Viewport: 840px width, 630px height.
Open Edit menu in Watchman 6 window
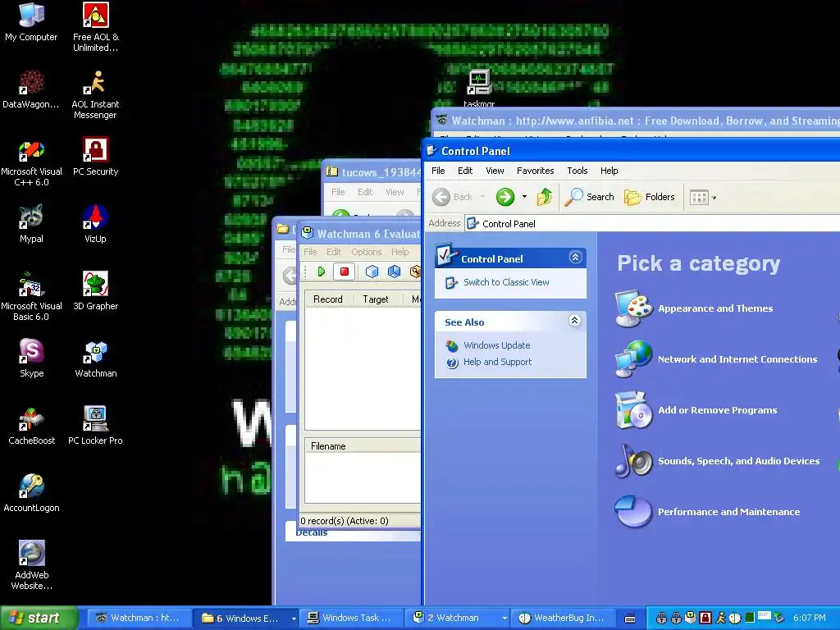pos(334,252)
